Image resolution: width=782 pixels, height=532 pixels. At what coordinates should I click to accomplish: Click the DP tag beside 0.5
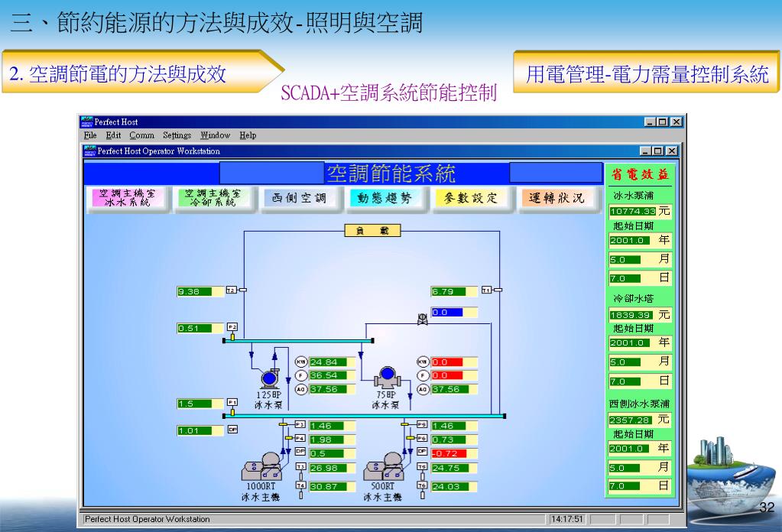300,451
